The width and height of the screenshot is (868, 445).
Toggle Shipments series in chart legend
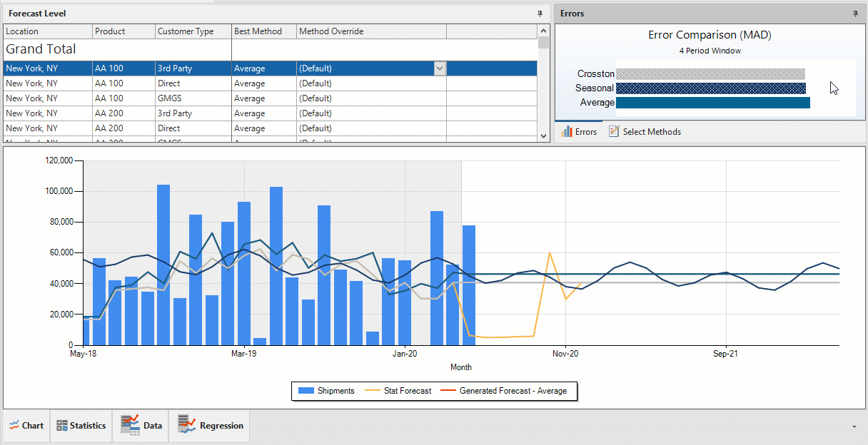click(x=326, y=391)
